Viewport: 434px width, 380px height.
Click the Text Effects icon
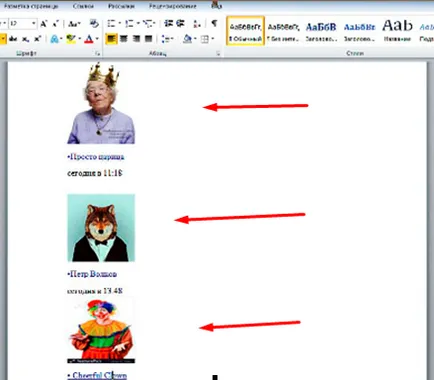click(x=54, y=39)
